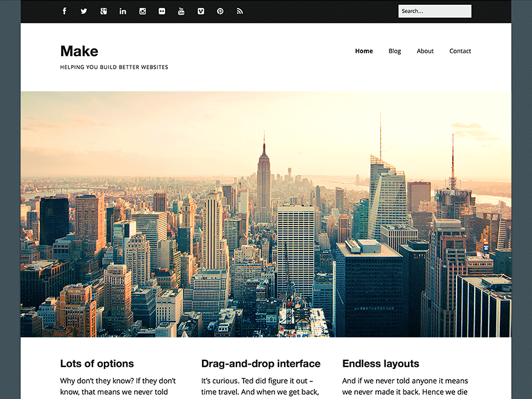Viewport: 532px width, 399px height.
Task: Select the Google+ social icon
Action: pos(103,10)
